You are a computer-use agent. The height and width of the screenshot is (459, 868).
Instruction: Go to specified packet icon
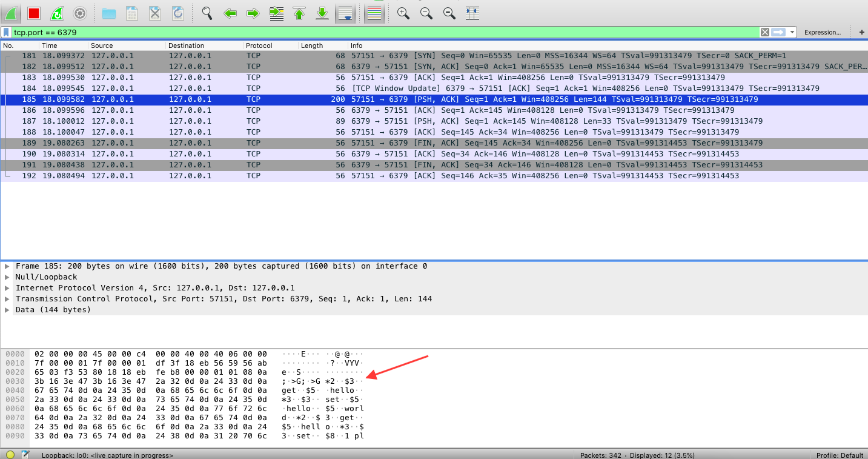[276, 13]
